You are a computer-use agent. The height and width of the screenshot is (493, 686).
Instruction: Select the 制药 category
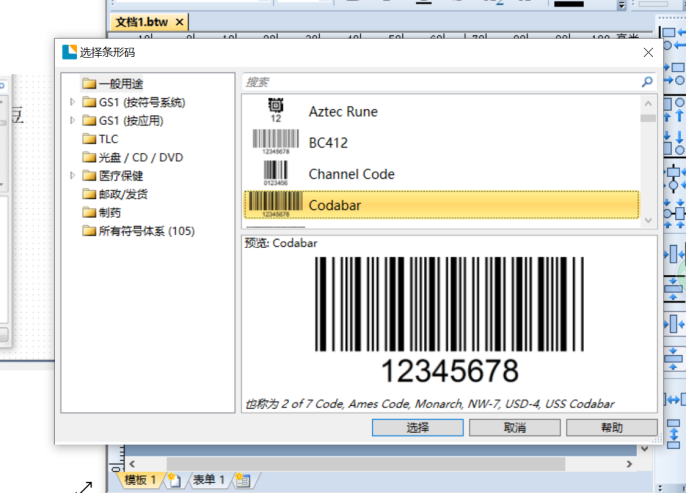[109, 212]
